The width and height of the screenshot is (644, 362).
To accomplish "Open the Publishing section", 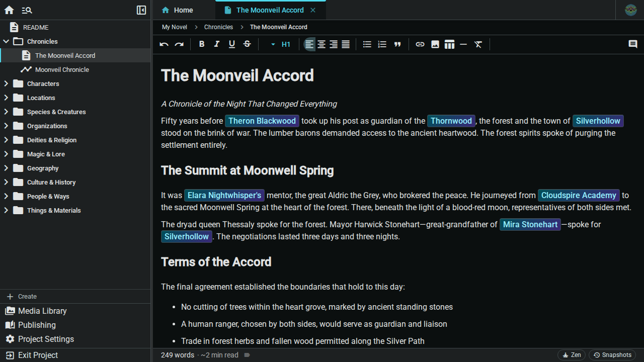I will (x=75, y=325).
